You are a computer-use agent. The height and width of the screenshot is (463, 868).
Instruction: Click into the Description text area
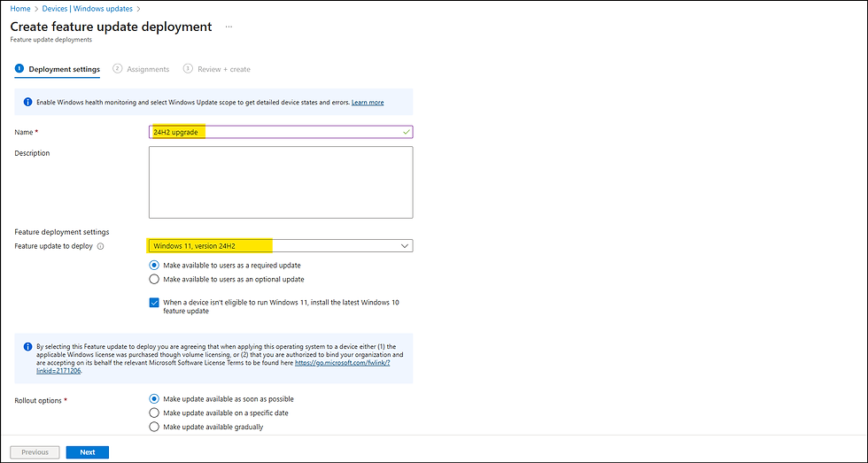point(281,182)
